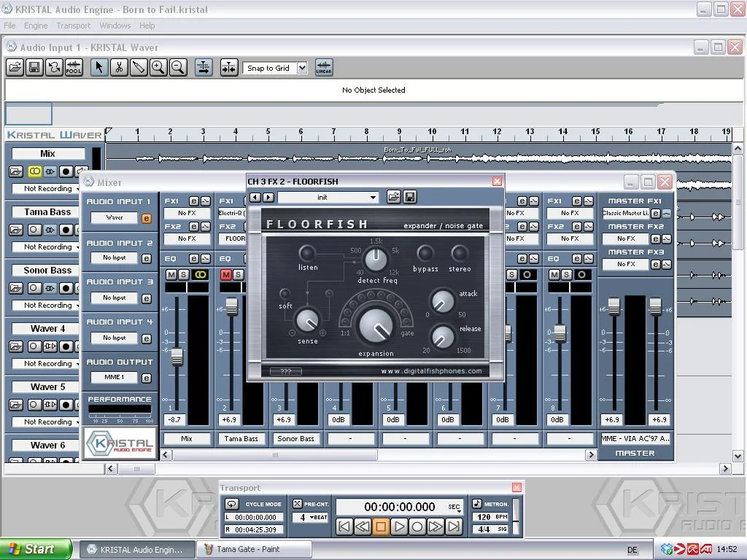Click the LINEAR waveform display button
This screenshot has width=747, height=560.
[323, 68]
